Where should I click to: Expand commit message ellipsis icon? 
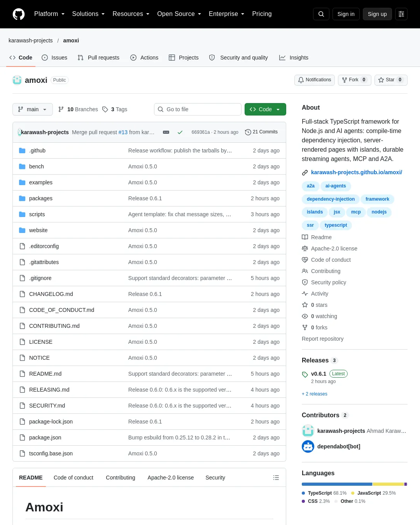[x=166, y=132]
